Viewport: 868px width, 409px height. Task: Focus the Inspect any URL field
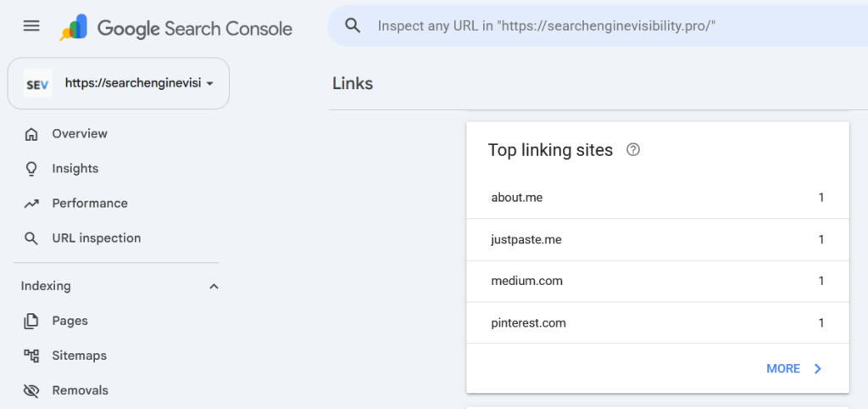pos(598,25)
